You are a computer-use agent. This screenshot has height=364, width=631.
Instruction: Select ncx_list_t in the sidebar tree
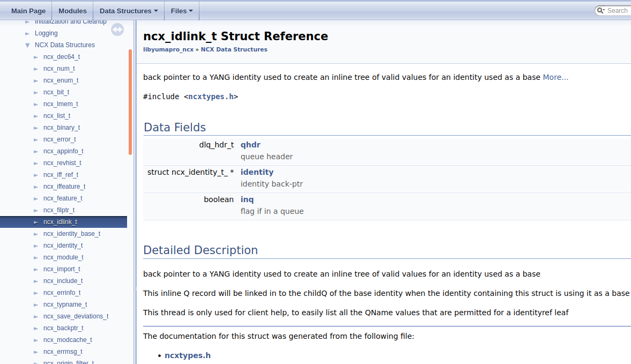tap(57, 115)
